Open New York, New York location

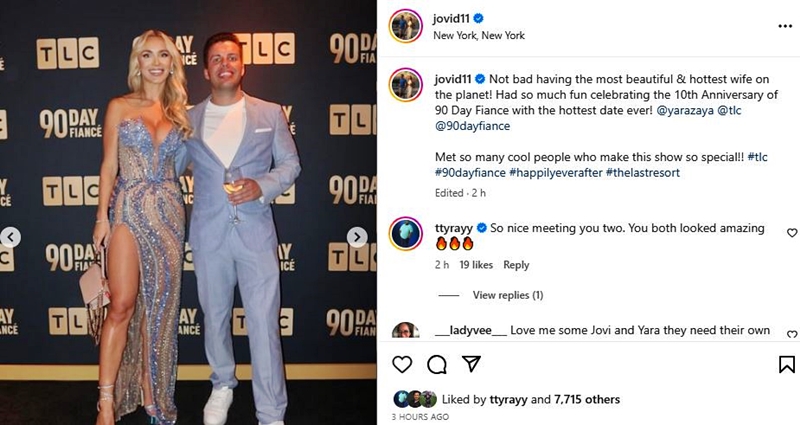(x=479, y=35)
